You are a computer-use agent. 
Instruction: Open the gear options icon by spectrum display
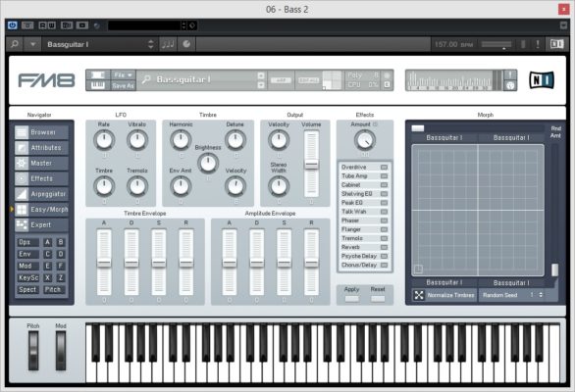(511, 85)
